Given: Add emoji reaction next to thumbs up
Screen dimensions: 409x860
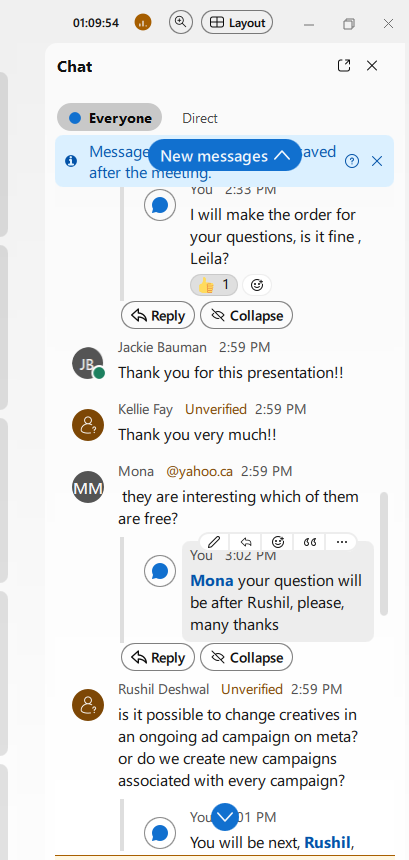Looking at the screenshot, I should click(x=257, y=285).
